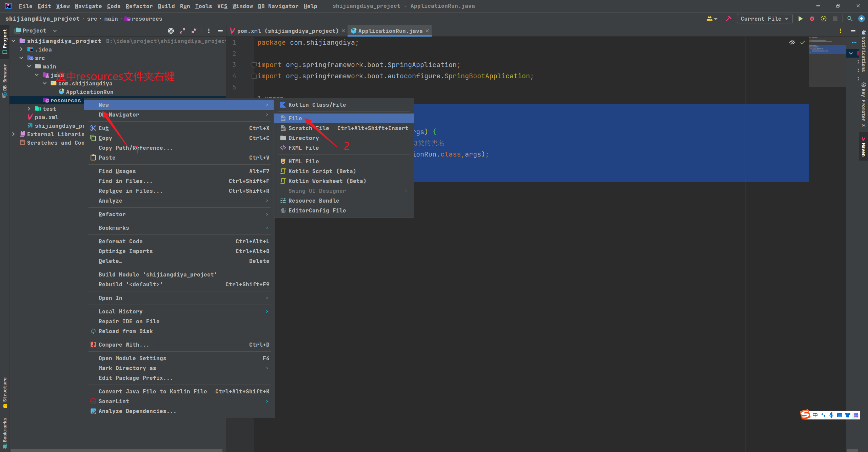Select 'File' option in New submenu

pyautogui.click(x=295, y=118)
